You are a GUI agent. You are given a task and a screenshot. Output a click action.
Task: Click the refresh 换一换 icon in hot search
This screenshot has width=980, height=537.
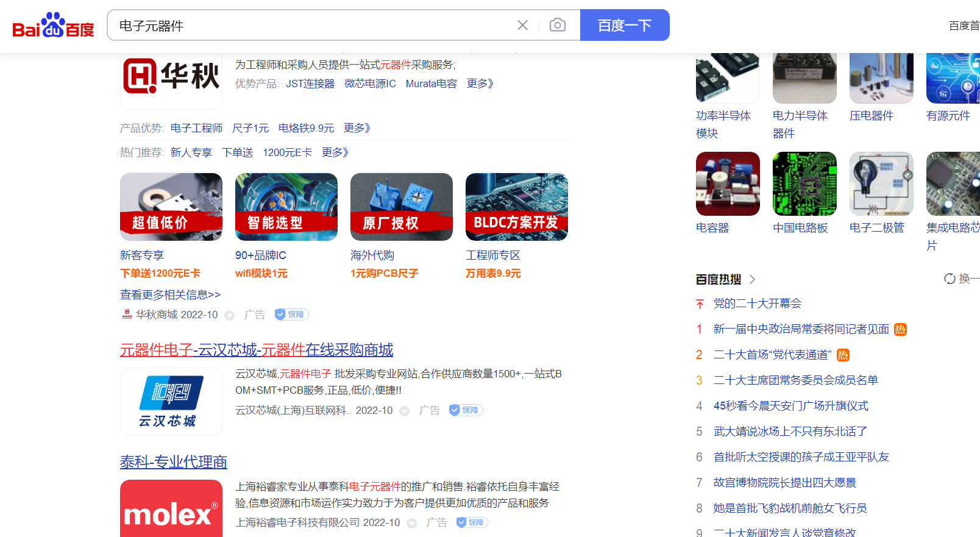949,279
